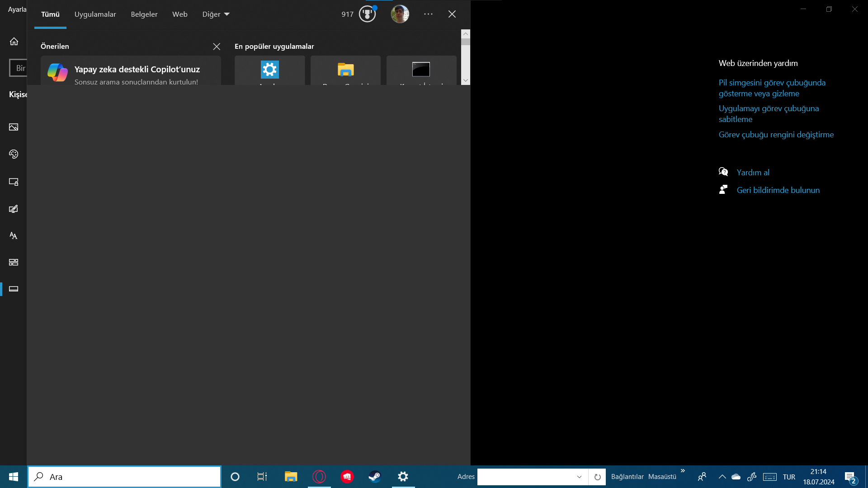Image resolution: width=868 pixels, height=488 pixels.
Task: Select the Fonts sidebar icon
Action: (x=14, y=235)
